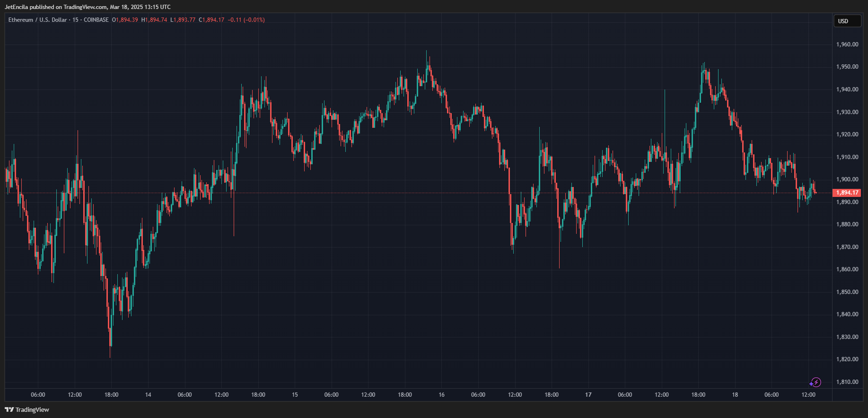
Task: Click the TradingView logo at bottom left
Action: [x=27, y=409]
